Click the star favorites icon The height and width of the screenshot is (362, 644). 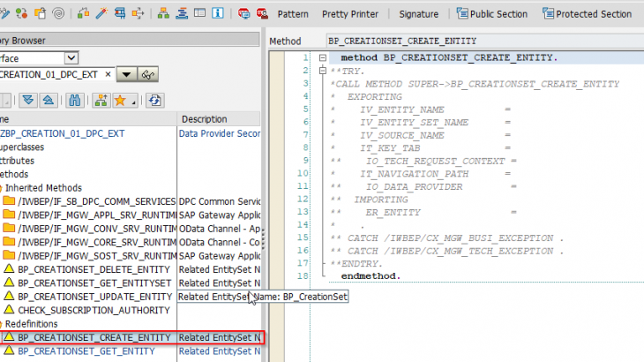tap(120, 100)
